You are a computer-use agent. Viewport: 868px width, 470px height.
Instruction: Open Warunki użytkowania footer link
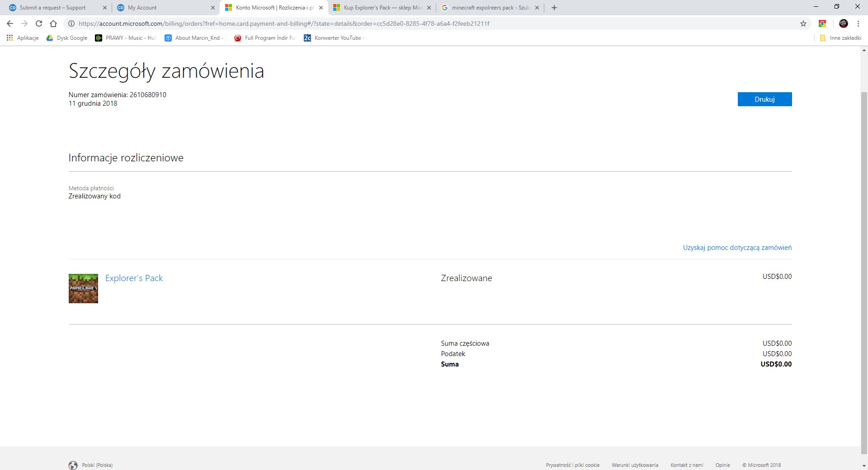point(635,465)
